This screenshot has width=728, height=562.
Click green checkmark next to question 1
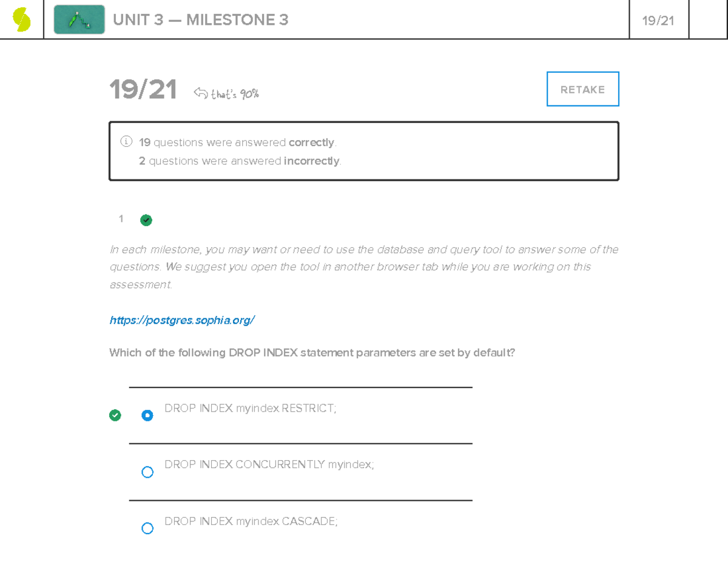(x=146, y=220)
